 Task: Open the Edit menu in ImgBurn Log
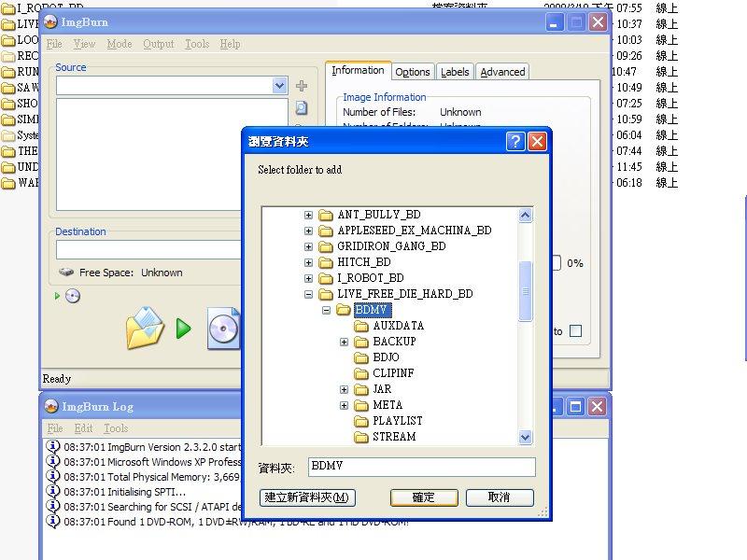pyautogui.click(x=83, y=428)
